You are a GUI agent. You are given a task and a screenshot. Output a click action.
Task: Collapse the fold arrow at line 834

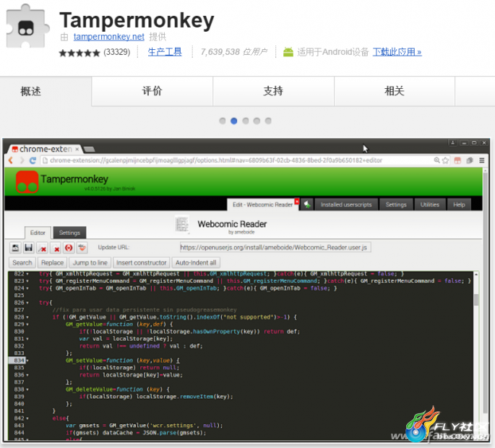click(27, 361)
